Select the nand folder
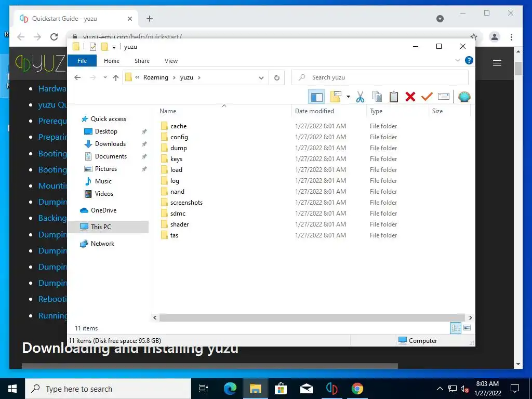The width and height of the screenshot is (532, 399). [x=177, y=192]
